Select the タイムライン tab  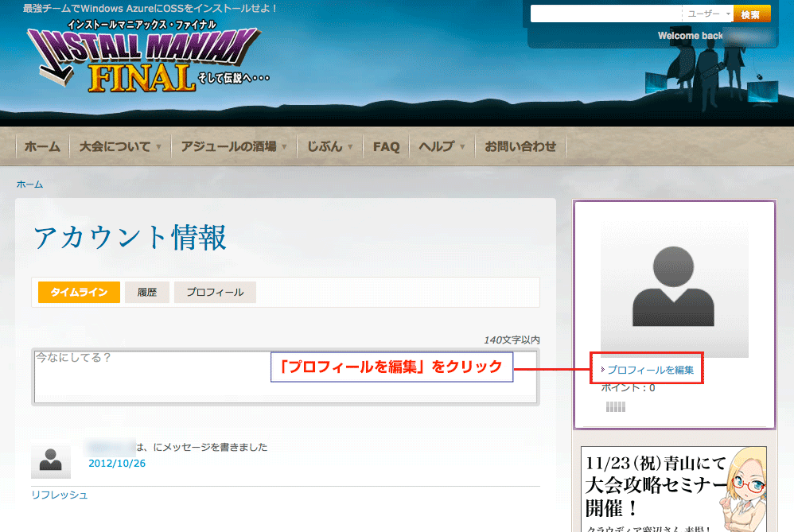click(x=79, y=292)
